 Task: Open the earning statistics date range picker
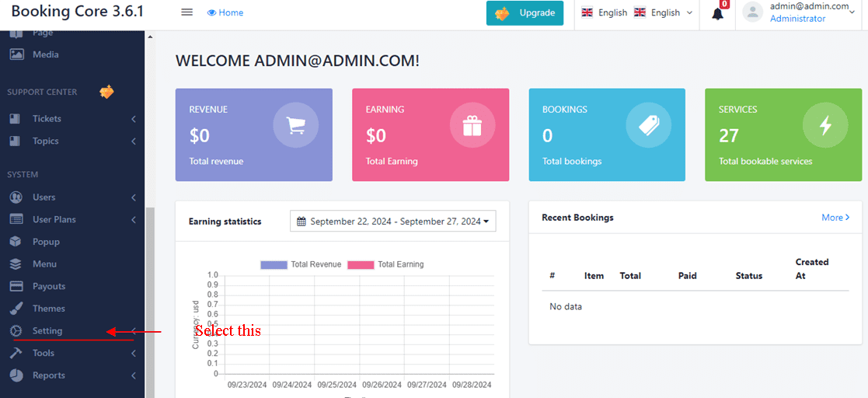pyautogui.click(x=392, y=222)
